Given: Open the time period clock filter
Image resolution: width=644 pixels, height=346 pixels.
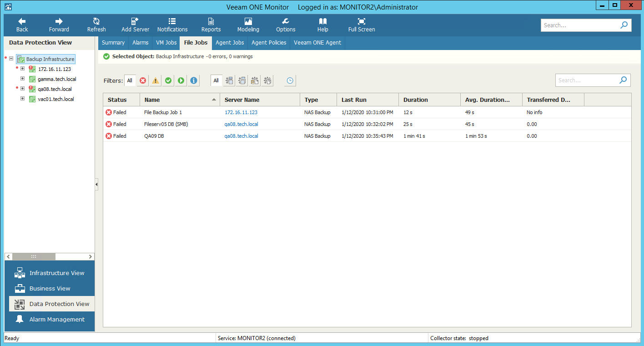Looking at the screenshot, I should click(290, 80).
